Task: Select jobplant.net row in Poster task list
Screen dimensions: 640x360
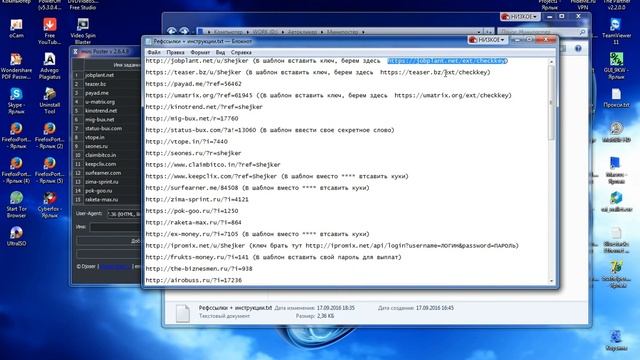Action: pos(106,75)
